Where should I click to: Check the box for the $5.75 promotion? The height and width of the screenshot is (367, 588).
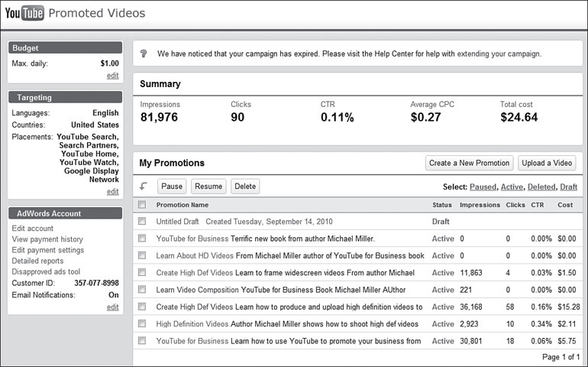(142, 341)
